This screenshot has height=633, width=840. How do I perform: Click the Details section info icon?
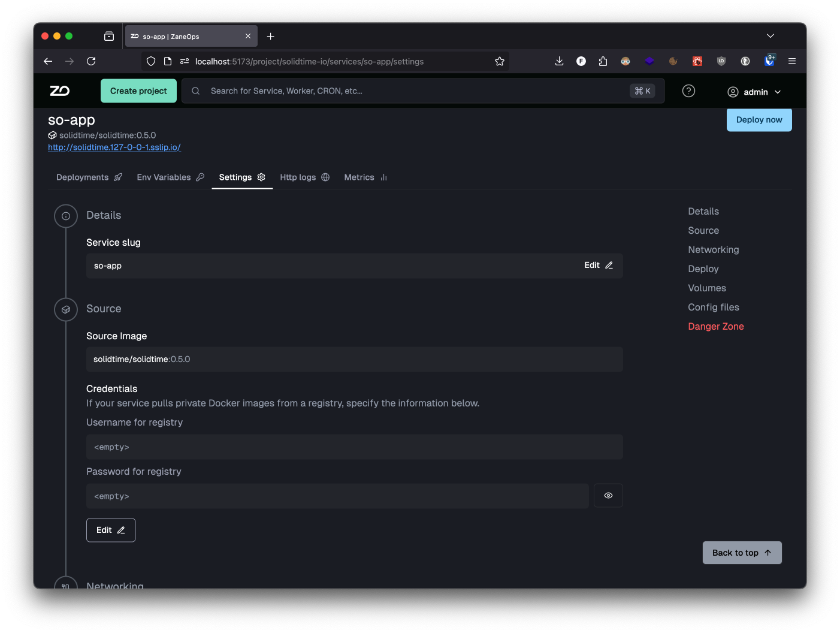(66, 216)
